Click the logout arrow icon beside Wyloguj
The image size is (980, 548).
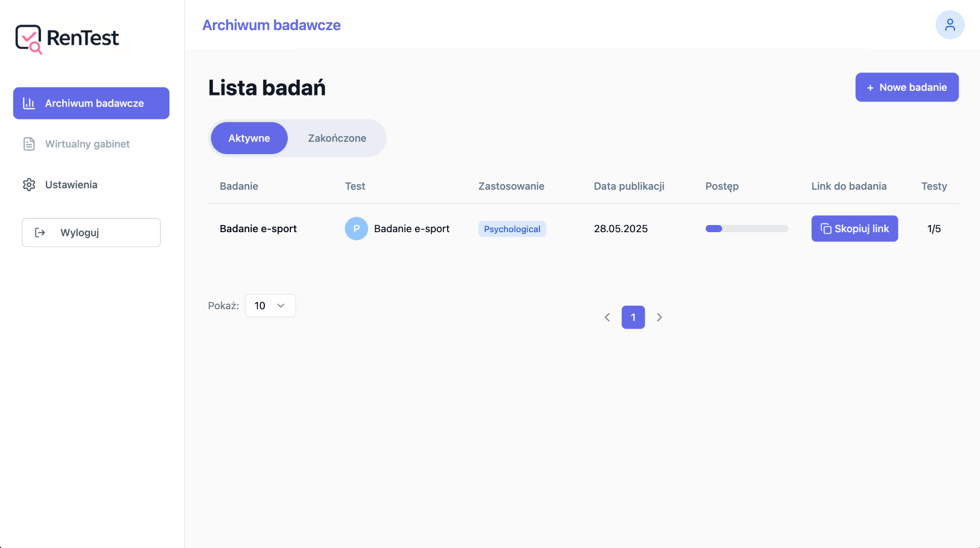coord(40,233)
